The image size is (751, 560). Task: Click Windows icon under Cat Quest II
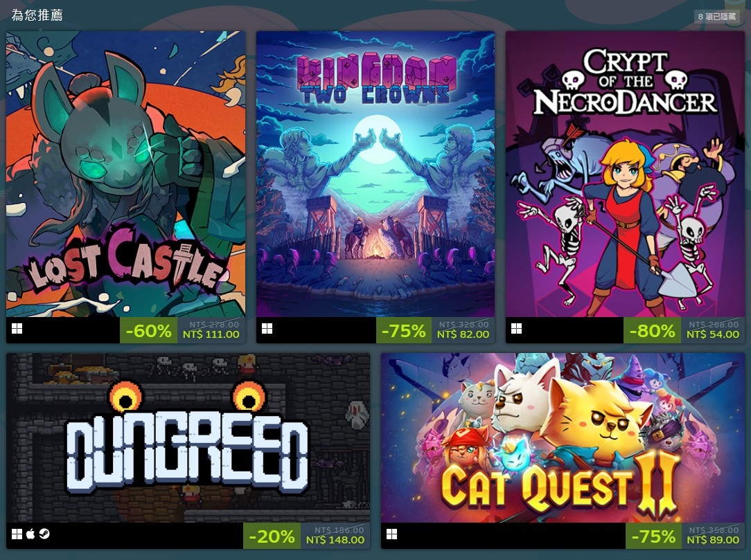pos(392,534)
